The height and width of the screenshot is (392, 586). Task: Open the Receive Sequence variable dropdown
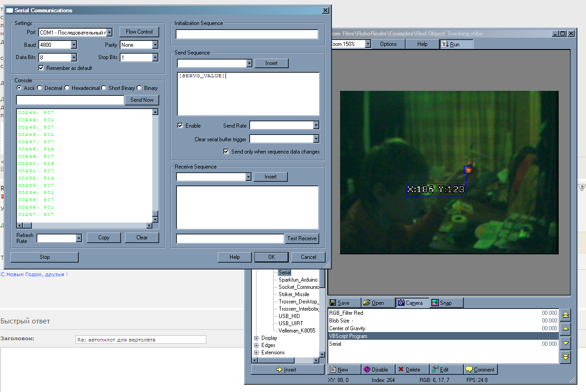pos(248,177)
